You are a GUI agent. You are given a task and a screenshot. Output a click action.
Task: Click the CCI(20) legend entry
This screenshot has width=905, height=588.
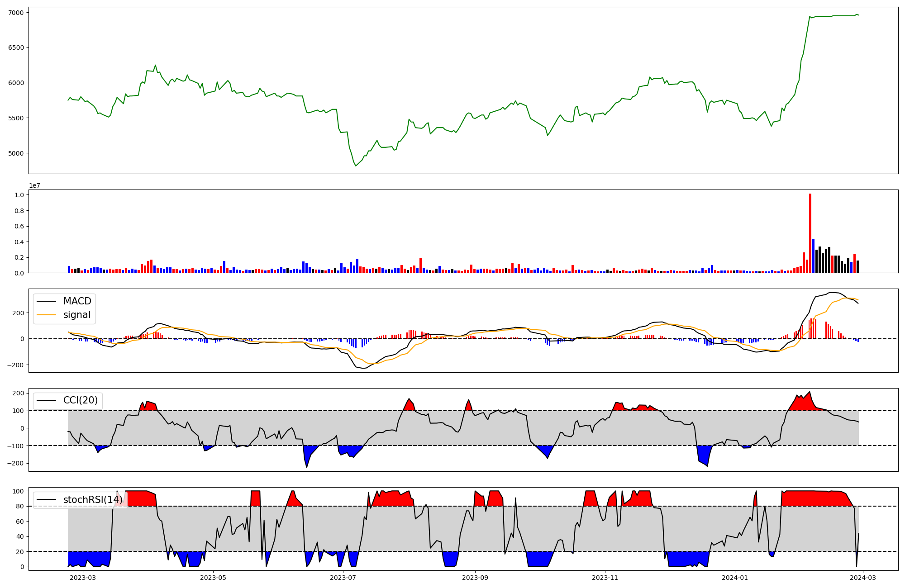80,400
